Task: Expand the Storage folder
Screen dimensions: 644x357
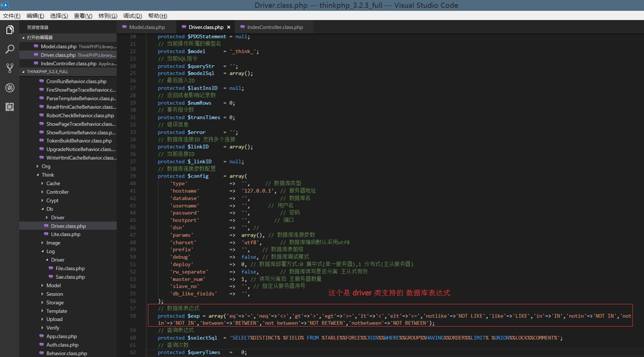Action: (x=55, y=303)
